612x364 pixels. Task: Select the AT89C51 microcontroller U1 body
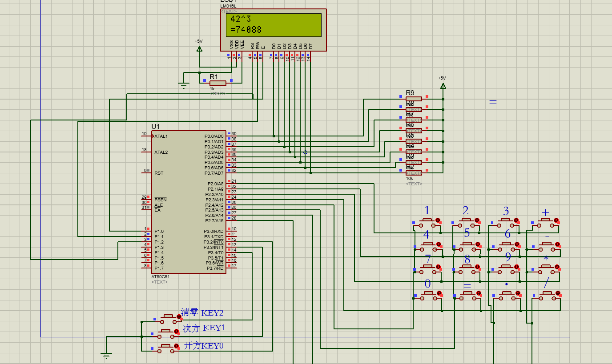pyautogui.click(x=188, y=202)
